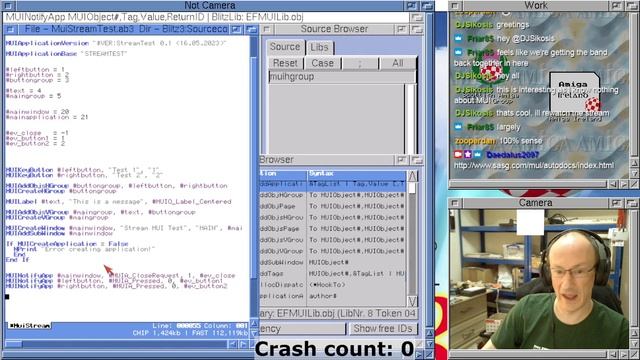Click the Work window horizontal scrollbar
640x360 pixels.
point(528,184)
